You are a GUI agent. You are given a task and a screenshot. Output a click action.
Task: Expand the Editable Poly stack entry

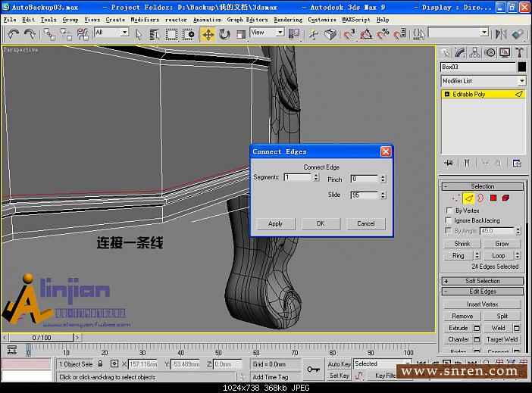click(447, 94)
